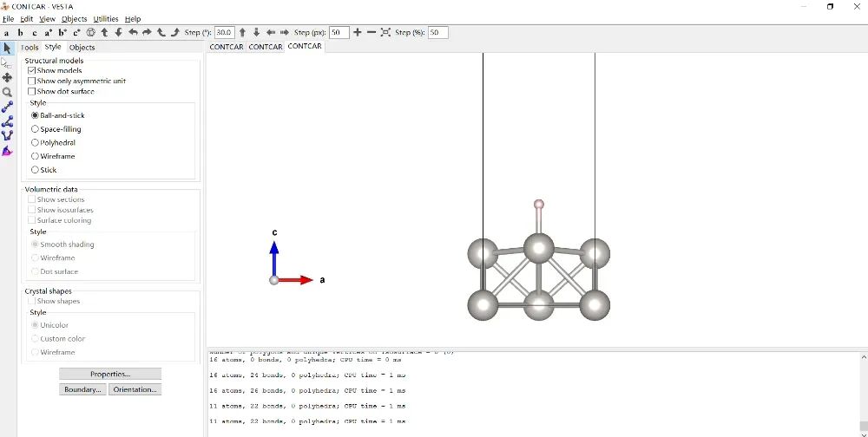The height and width of the screenshot is (437, 868).
Task: Pick the Bond angle measurement tool
Action: pos(7,121)
